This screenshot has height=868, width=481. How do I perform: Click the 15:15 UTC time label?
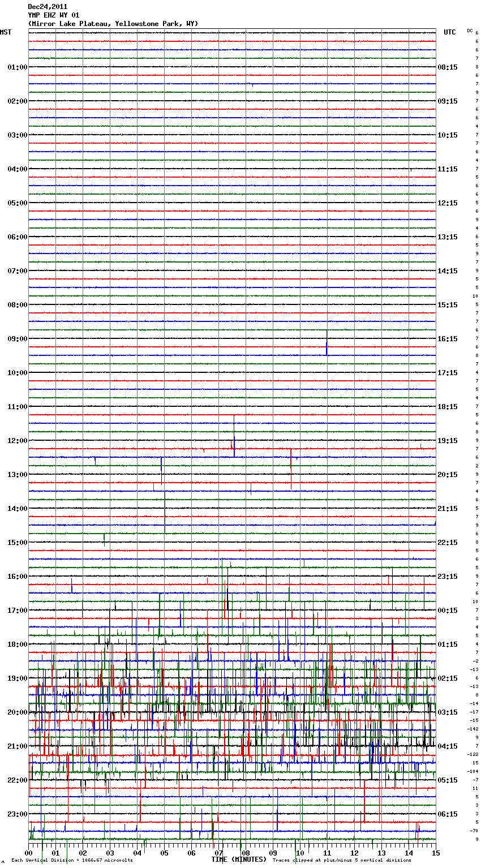(448, 305)
